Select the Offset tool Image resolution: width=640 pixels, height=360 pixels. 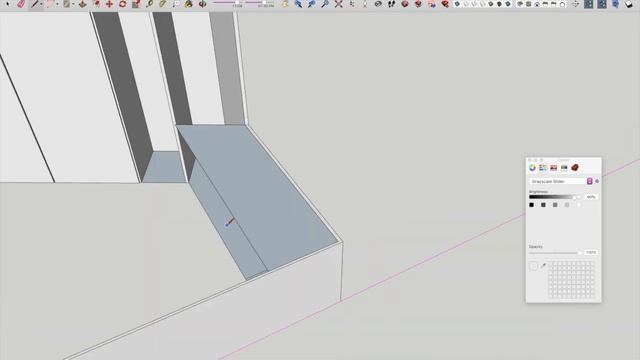coord(96,4)
